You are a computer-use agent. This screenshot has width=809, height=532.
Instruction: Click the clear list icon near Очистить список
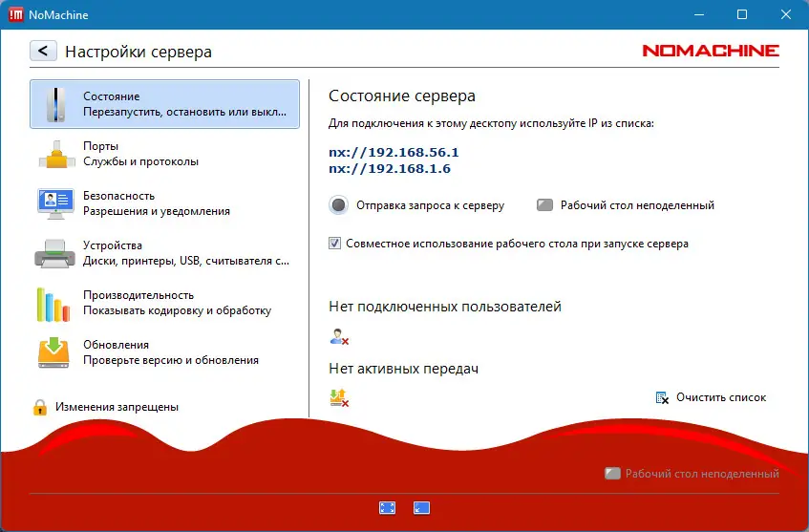coord(662,398)
